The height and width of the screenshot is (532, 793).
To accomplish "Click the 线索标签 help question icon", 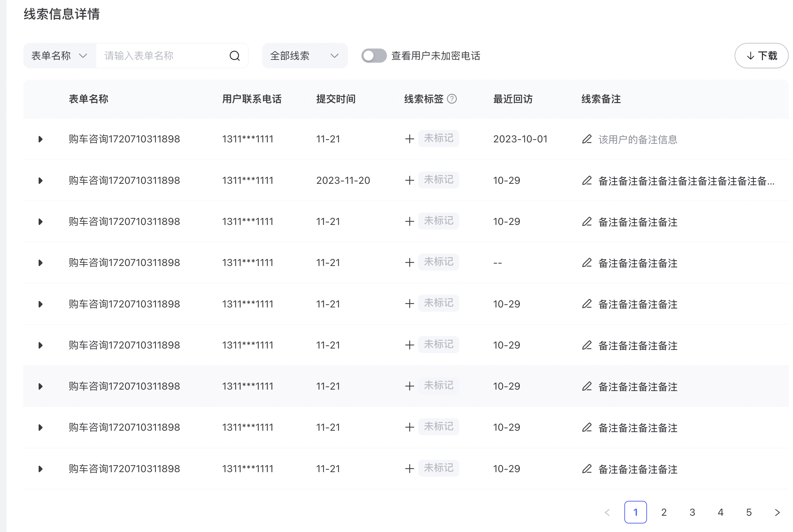I will 452,99.
